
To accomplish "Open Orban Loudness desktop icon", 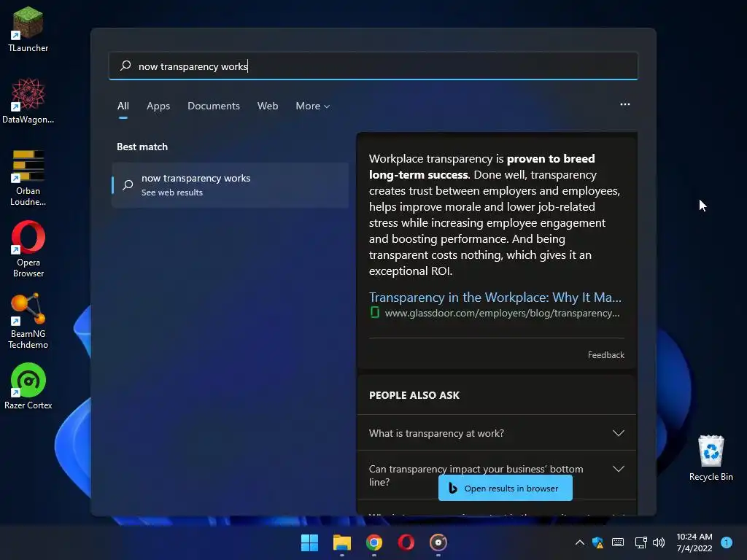I will pyautogui.click(x=28, y=178).
